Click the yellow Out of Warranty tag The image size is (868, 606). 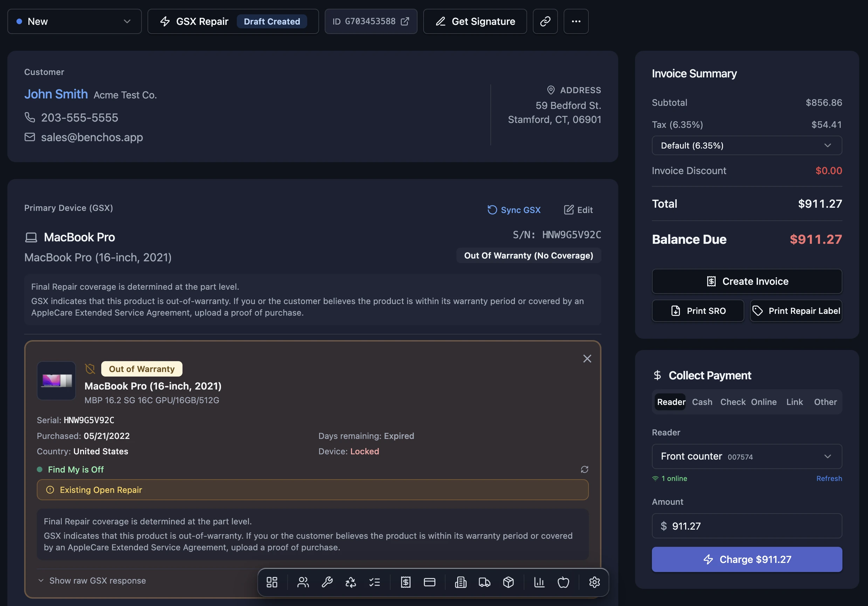point(142,369)
